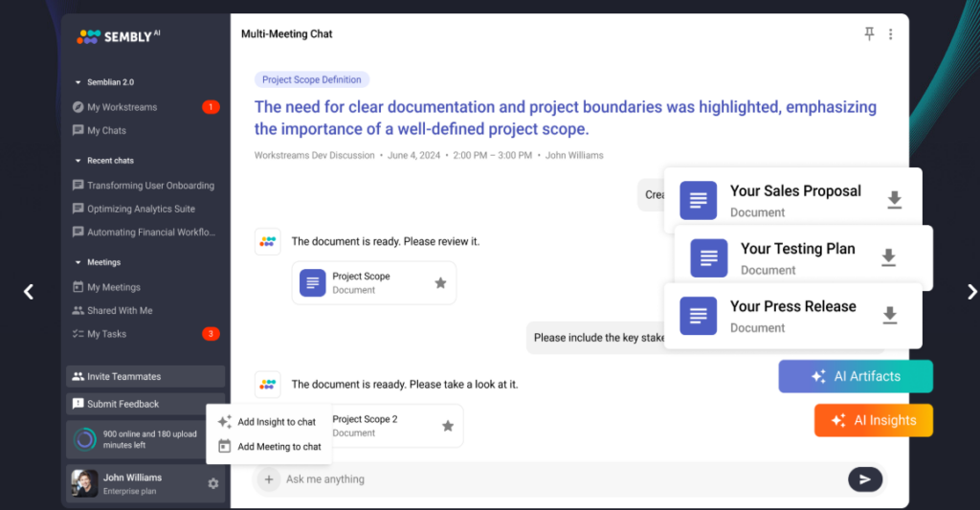This screenshot has width=980, height=510.
Task: Click Submit Feedback button
Action: (145, 404)
